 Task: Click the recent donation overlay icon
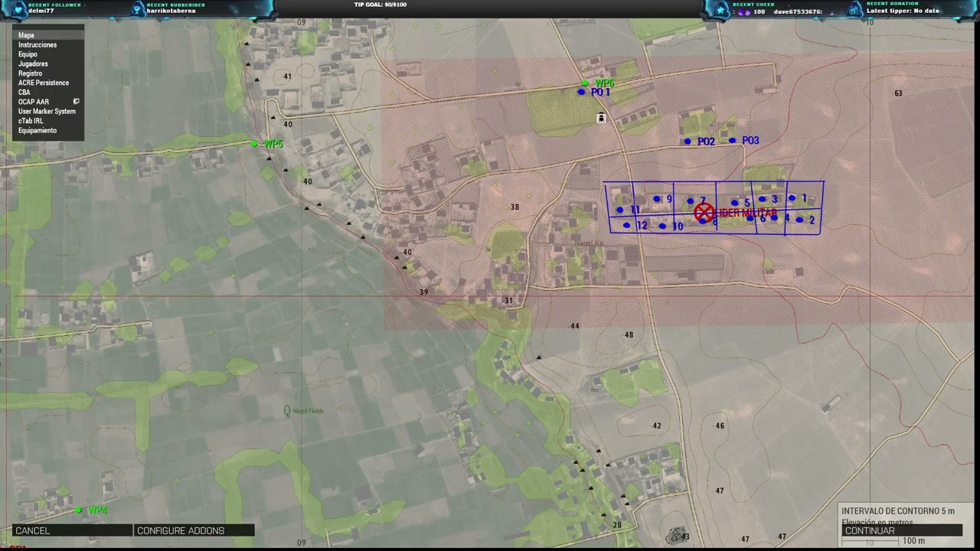tap(854, 8)
